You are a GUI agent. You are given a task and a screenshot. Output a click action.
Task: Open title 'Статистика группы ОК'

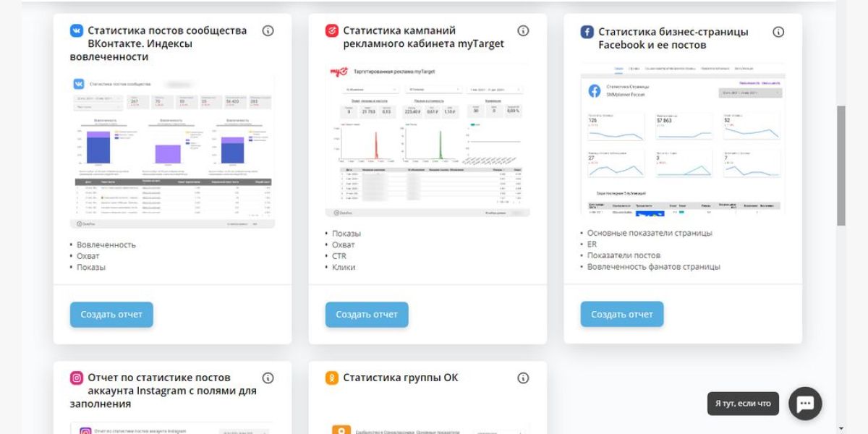(400, 378)
